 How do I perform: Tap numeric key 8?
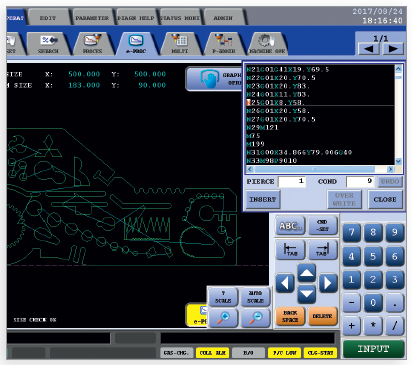373,232
